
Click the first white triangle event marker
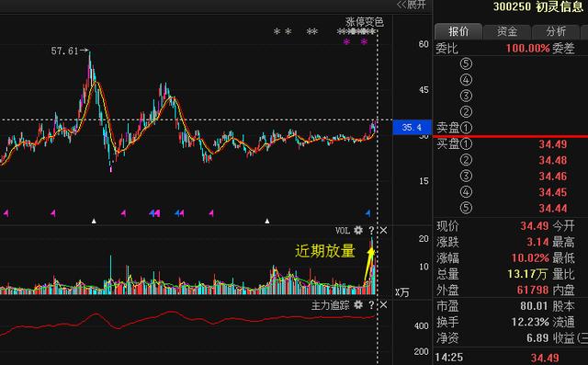tap(94, 221)
